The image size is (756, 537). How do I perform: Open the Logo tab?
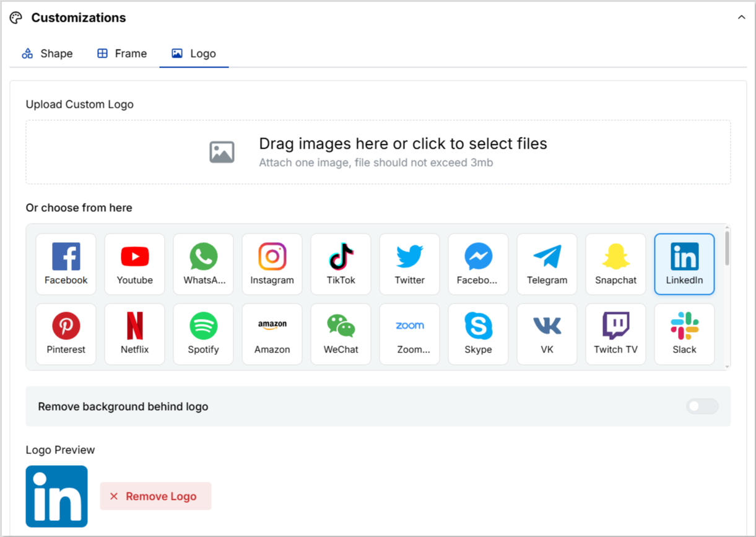[194, 54]
